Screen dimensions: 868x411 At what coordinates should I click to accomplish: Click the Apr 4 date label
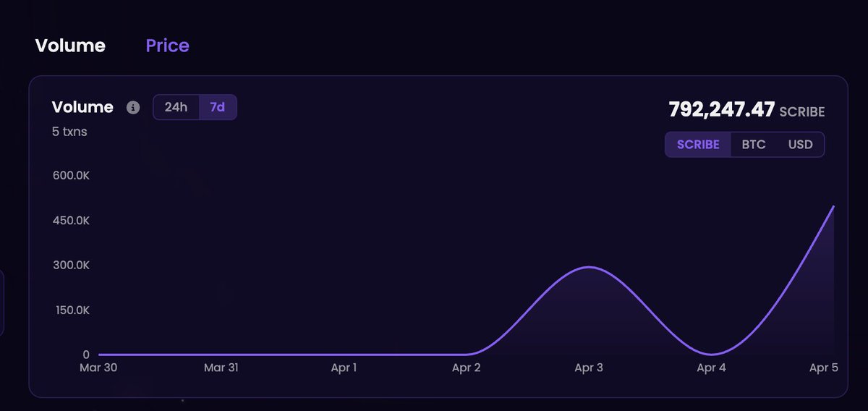coord(712,368)
